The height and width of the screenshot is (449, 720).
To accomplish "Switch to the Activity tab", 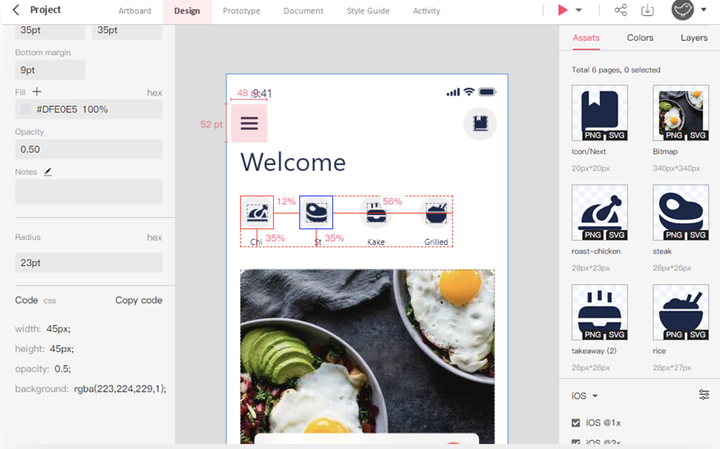I will point(427,11).
